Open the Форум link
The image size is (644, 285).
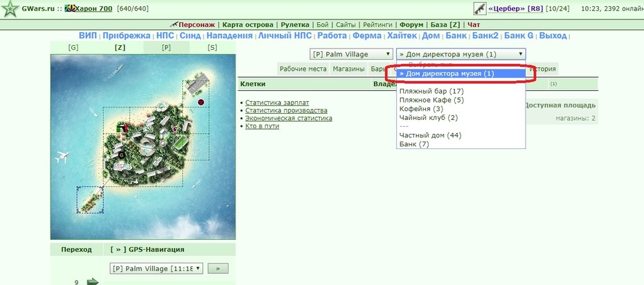click(x=411, y=25)
